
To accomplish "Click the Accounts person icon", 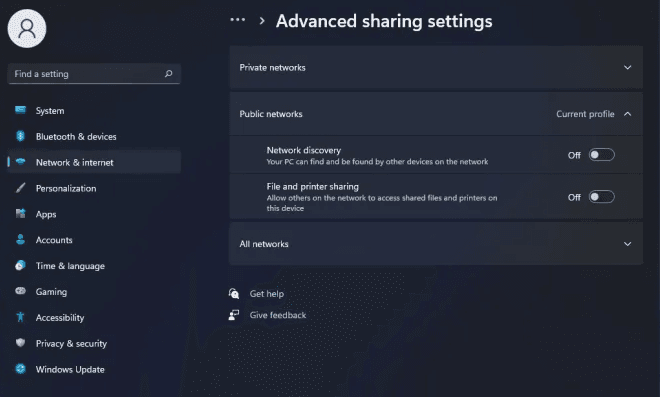I will pyautogui.click(x=20, y=240).
